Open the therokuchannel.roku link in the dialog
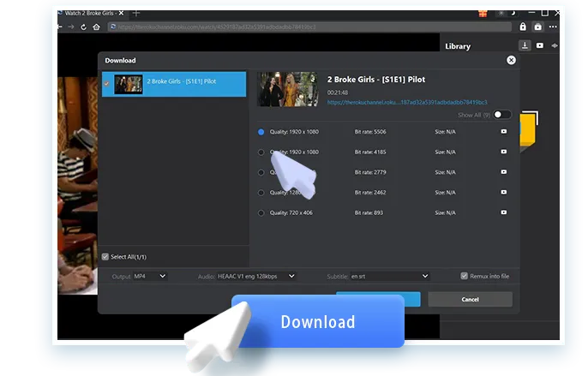588x376 pixels. (407, 102)
